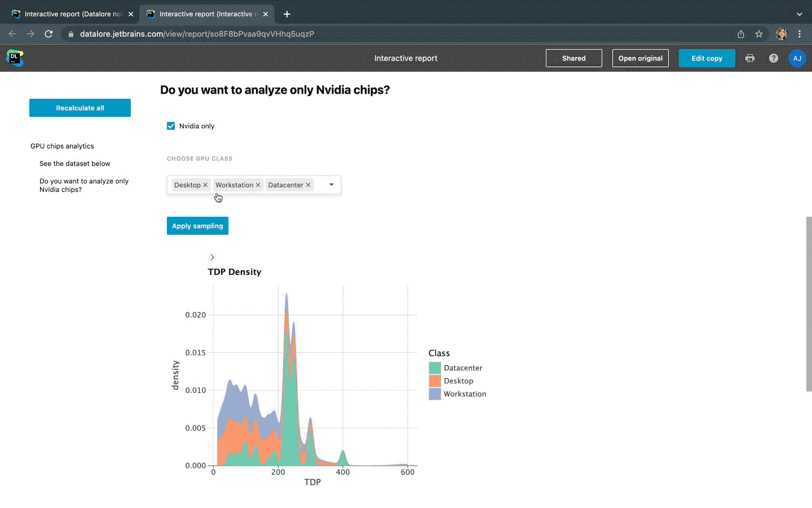Image resolution: width=812 pixels, height=508 pixels.
Task: Bookmark this page with star icon
Action: [x=759, y=34]
